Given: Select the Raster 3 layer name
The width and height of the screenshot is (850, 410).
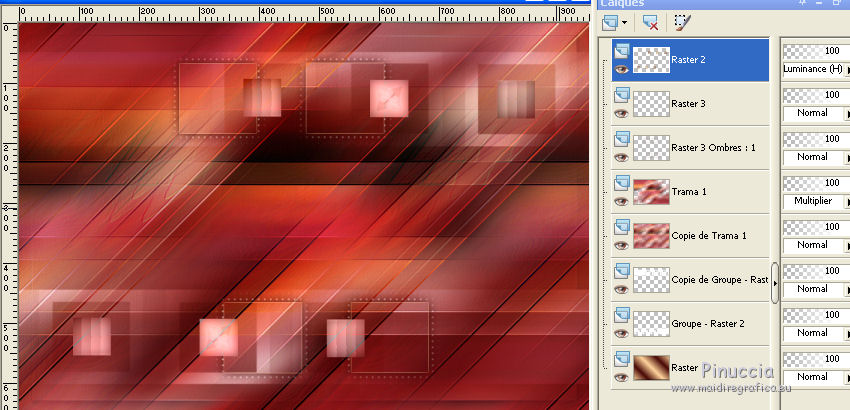Looking at the screenshot, I should [x=688, y=104].
